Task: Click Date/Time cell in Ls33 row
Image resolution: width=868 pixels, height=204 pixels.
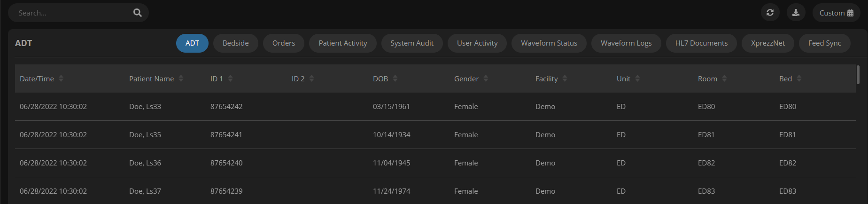Action: tap(53, 107)
